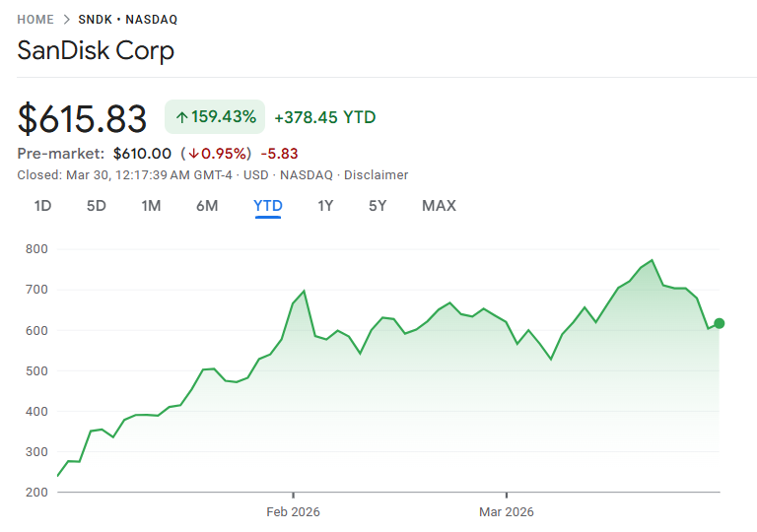Click the Feb 2026 axis label
757x532 pixels.
pyautogui.click(x=293, y=511)
